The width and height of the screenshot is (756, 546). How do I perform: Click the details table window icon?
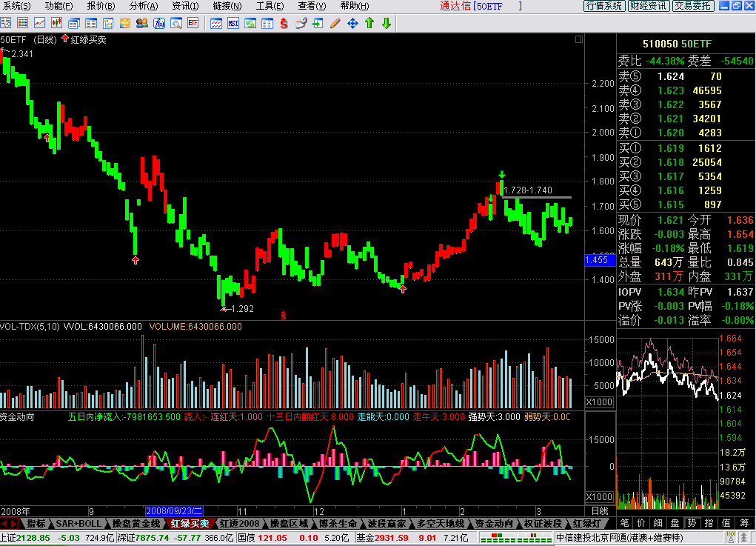click(90, 23)
